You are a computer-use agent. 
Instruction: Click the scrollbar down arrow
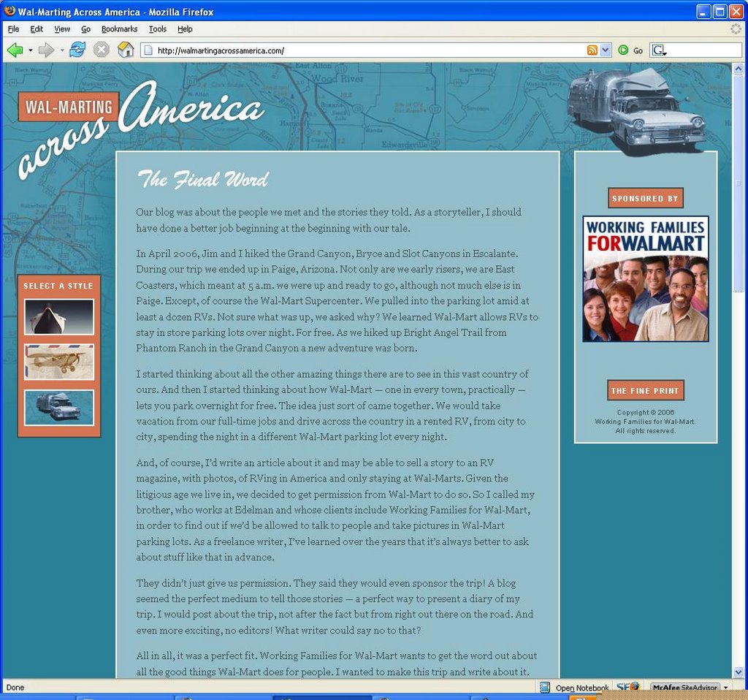(738, 672)
